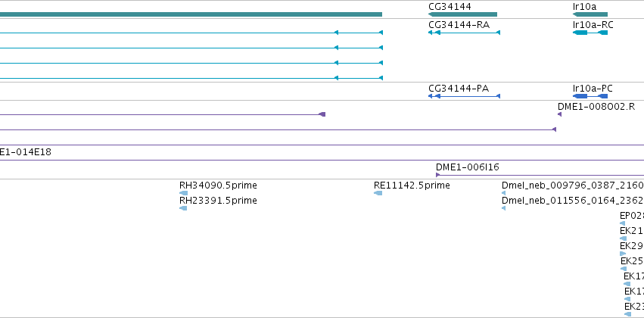Click the Ir10a-PC label
The image size is (644, 318).
tap(593, 89)
